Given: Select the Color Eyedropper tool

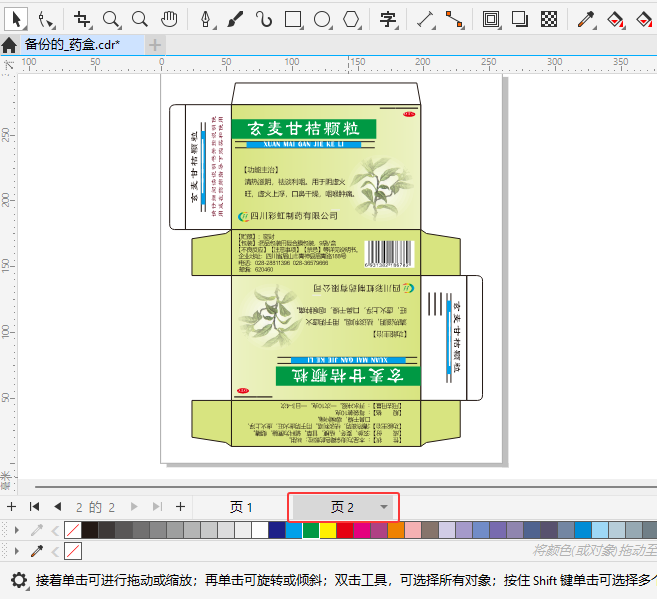Looking at the screenshot, I should coord(586,19).
